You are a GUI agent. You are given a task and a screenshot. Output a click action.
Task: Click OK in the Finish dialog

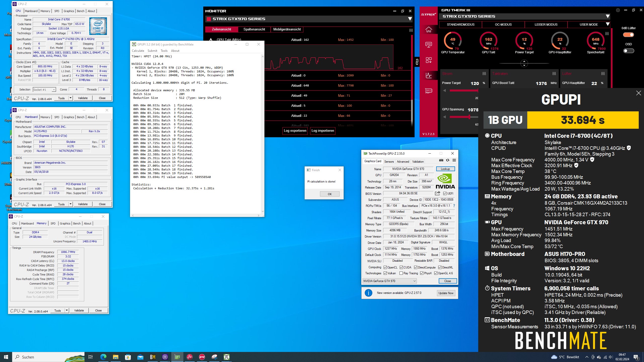pyautogui.click(x=330, y=194)
